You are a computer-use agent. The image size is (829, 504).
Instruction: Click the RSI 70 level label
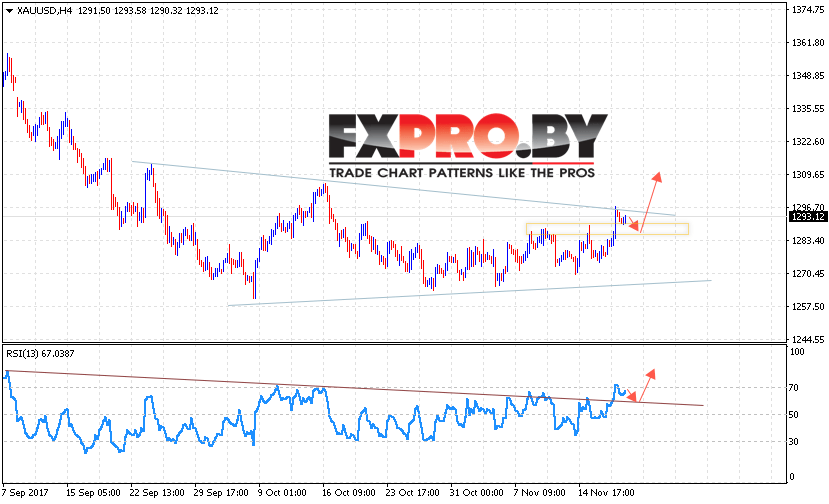(793, 388)
